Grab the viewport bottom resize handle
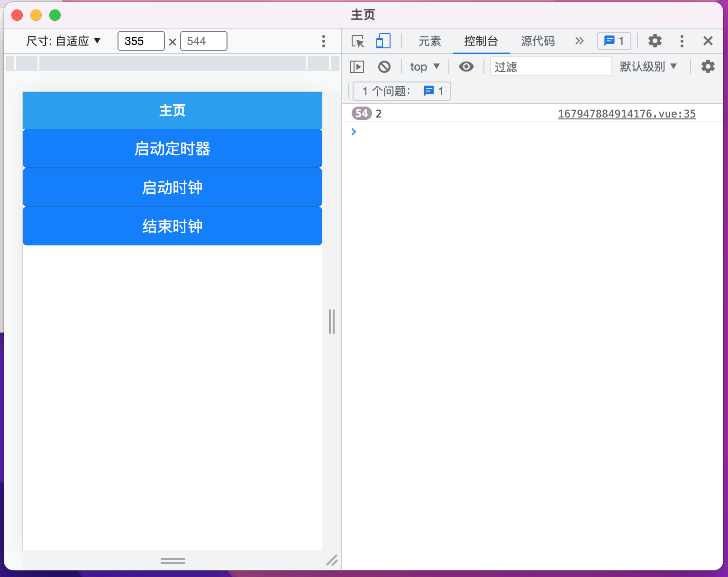Image resolution: width=728 pixels, height=577 pixels. click(173, 561)
